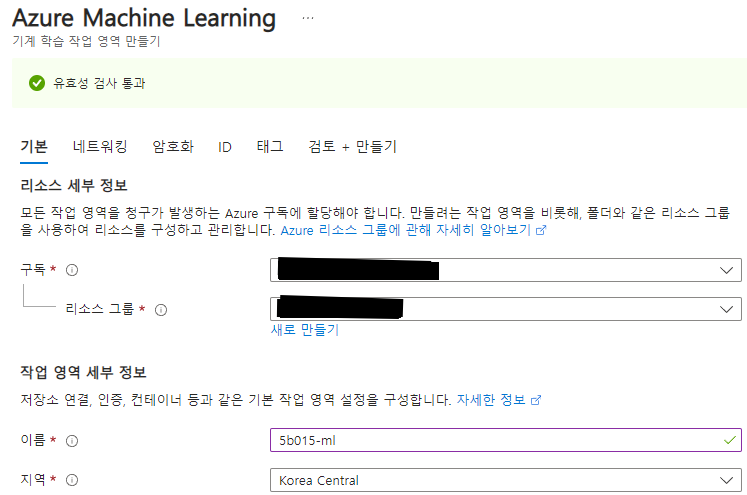Open the 자세한 정보 link
This screenshot has height=495, width=747.
tap(491, 400)
